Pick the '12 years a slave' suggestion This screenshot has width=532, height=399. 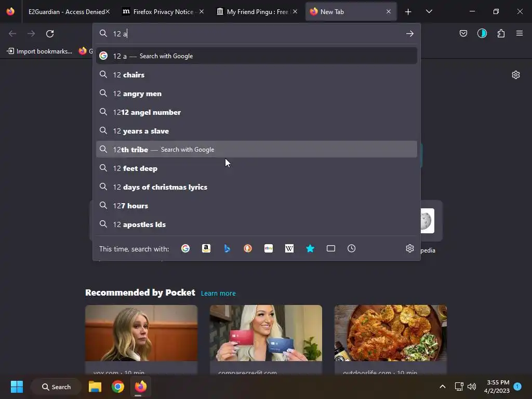click(257, 130)
